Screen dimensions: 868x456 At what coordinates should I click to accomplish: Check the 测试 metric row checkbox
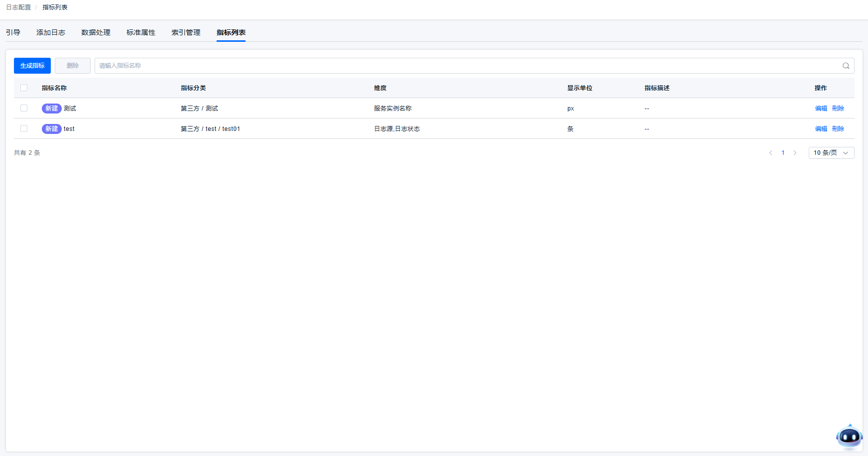pyautogui.click(x=24, y=109)
